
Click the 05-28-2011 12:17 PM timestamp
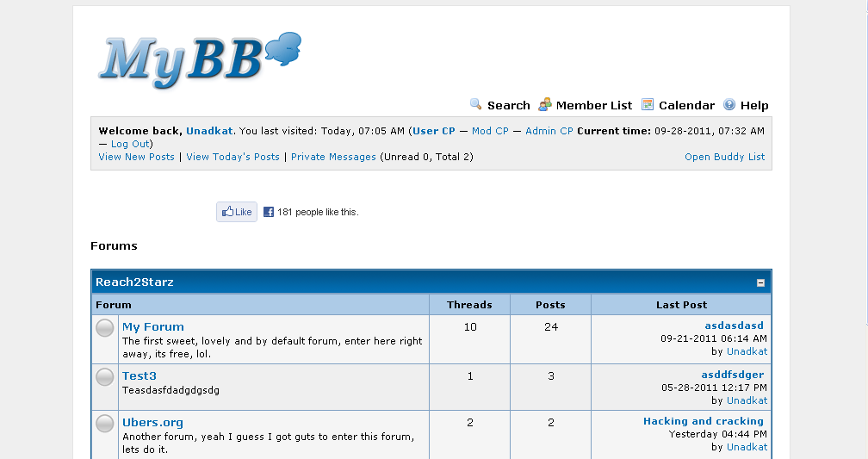click(714, 388)
